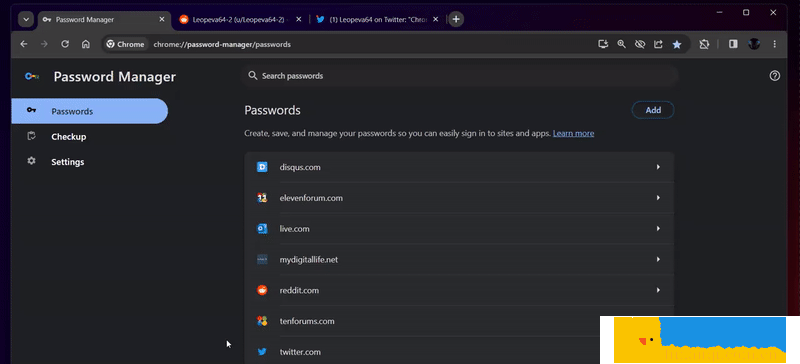Open the extensions icon in toolbar
This screenshot has height=364, width=800.
pos(704,44)
